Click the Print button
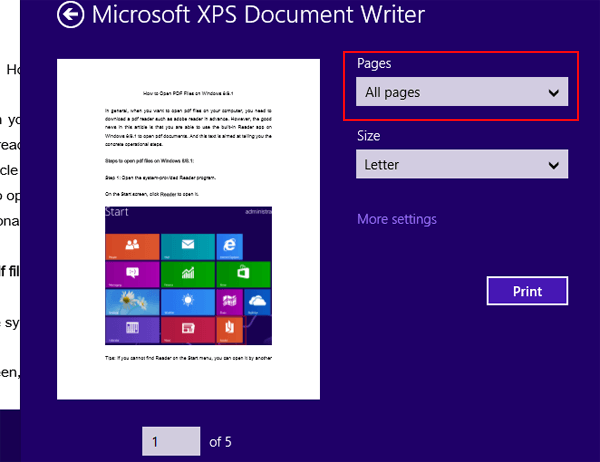This screenshot has width=600, height=462. click(527, 291)
